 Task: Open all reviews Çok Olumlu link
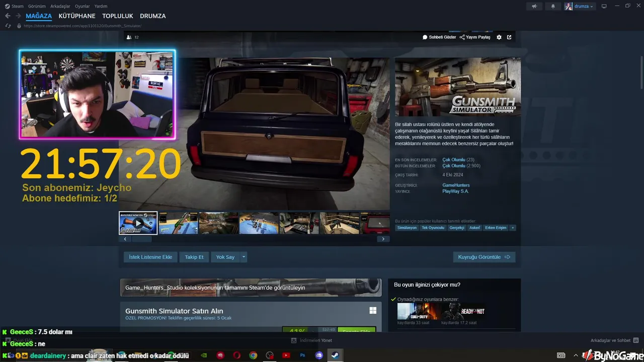[x=454, y=166]
